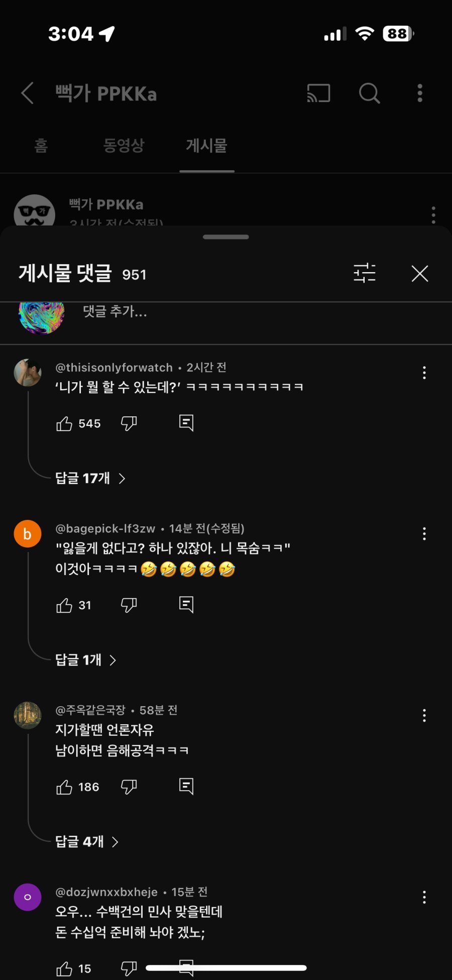Open more options for bagepick comment

pos(424,533)
